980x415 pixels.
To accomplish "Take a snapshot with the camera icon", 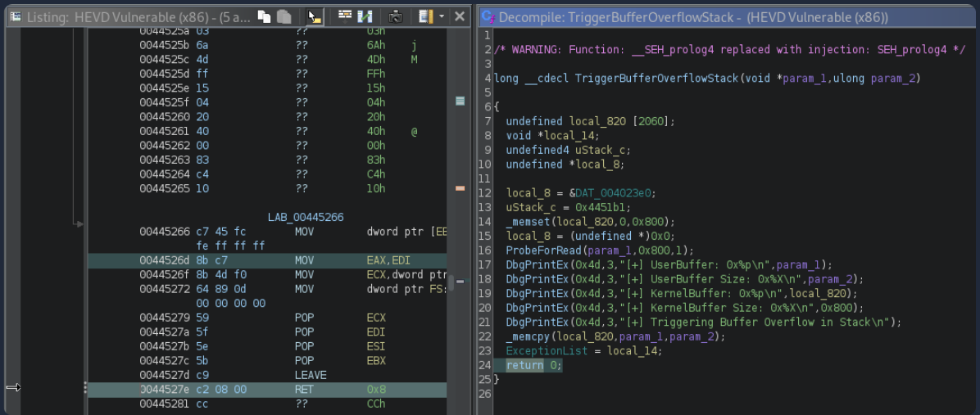I will [x=395, y=16].
